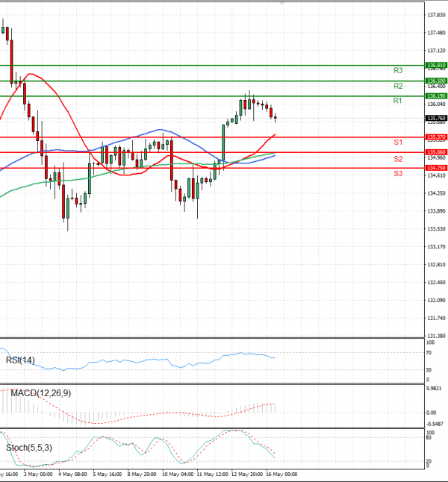
Task: Click the 136.040 price axis value
Action: coord(436,104)
